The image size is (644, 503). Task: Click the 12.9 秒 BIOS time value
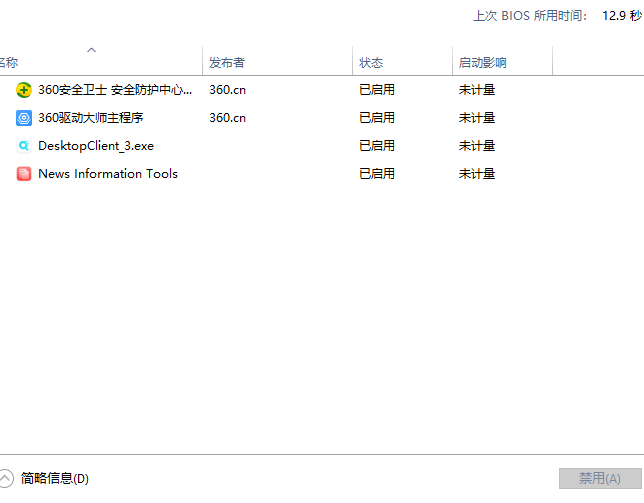(x=622, y=16)
